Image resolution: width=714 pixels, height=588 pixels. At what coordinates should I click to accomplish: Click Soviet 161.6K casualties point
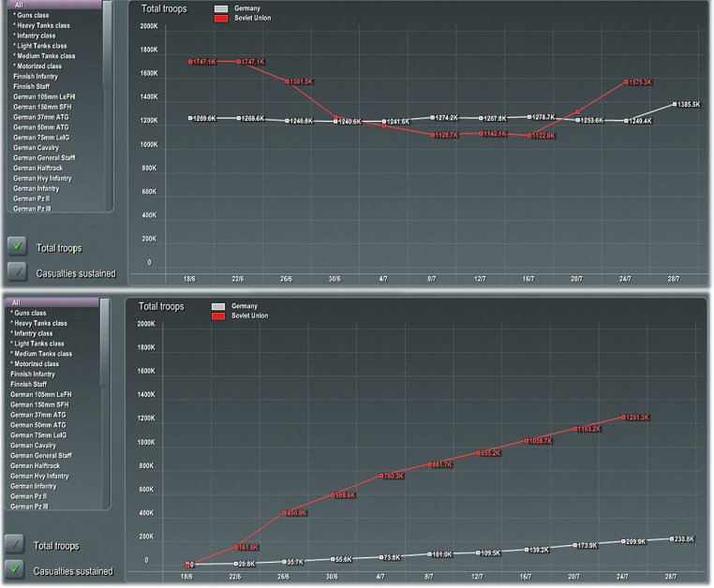pos(236,547)
